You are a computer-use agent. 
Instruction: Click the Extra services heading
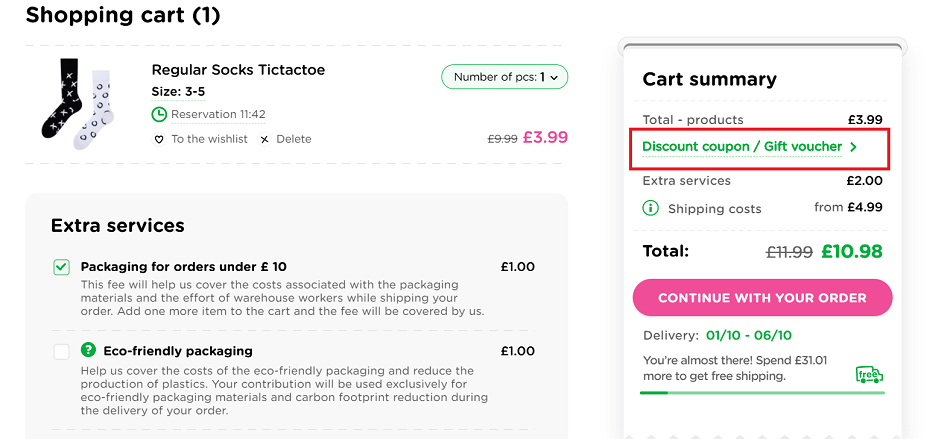[118, 226]
